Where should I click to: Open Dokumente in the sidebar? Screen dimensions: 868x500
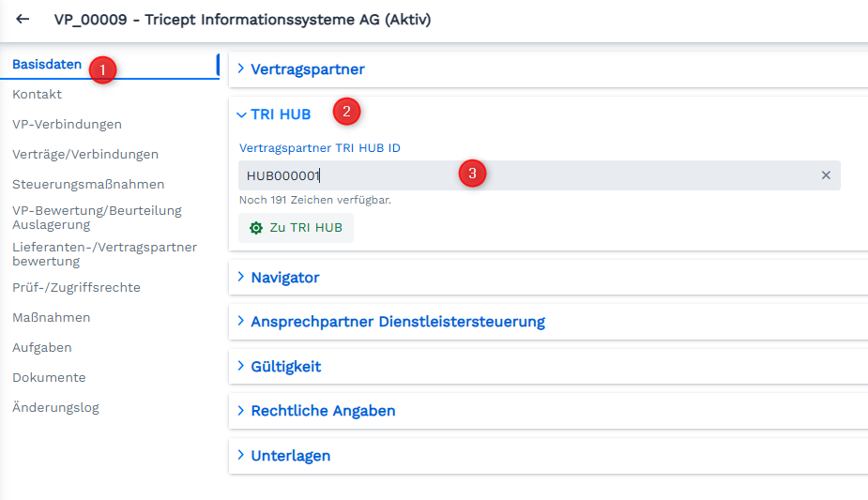49,378
